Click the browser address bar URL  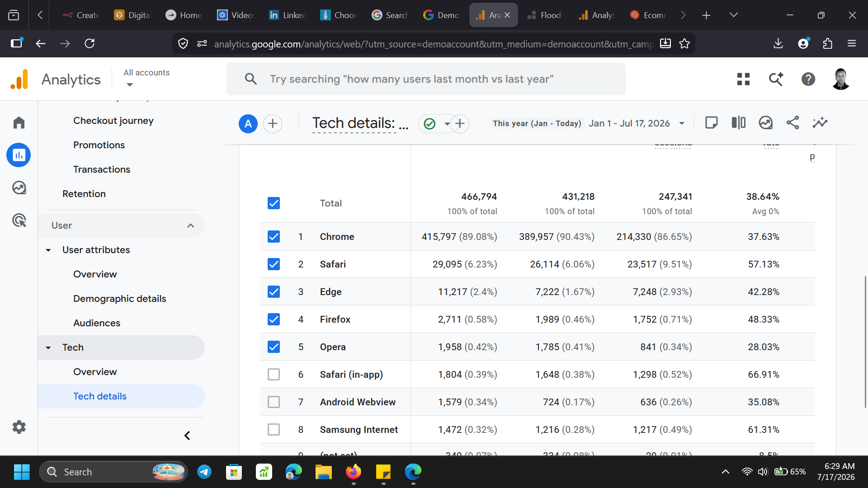[x=434, y=44]
